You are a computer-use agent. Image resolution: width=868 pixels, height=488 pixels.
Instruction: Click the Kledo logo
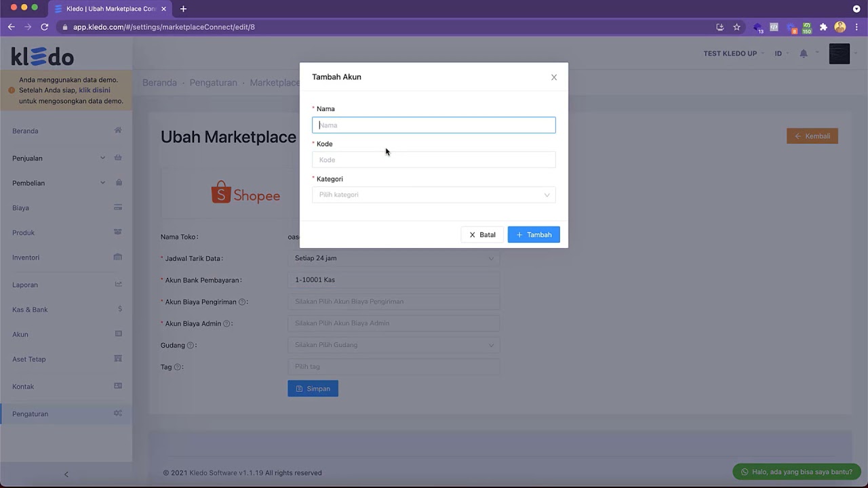click(x=42, y=56)
